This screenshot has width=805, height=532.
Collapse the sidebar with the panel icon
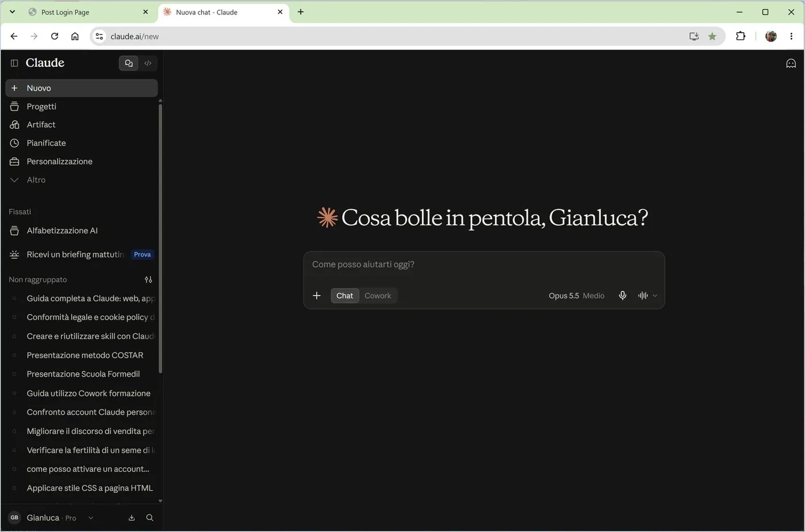tap(14, 63)
